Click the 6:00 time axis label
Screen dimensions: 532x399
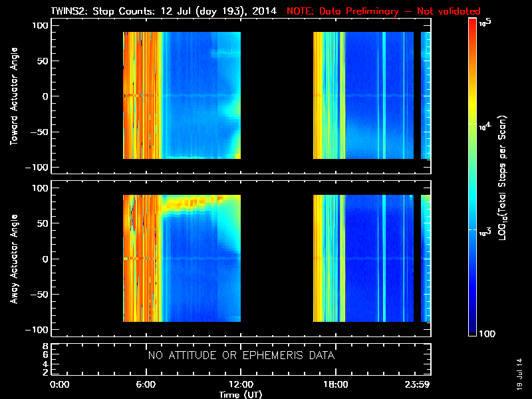(x=146, y=384)
